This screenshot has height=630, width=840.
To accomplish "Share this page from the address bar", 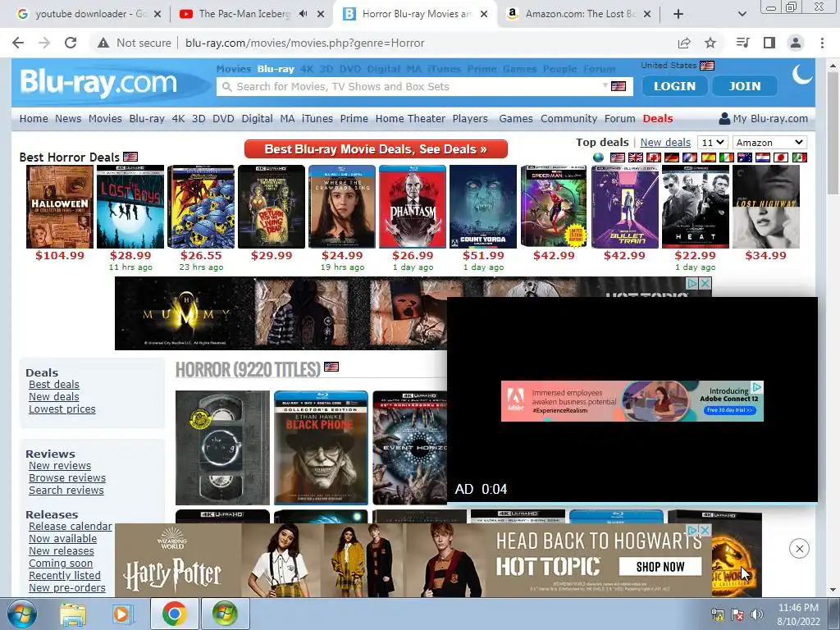I will (x=684, y=43).
